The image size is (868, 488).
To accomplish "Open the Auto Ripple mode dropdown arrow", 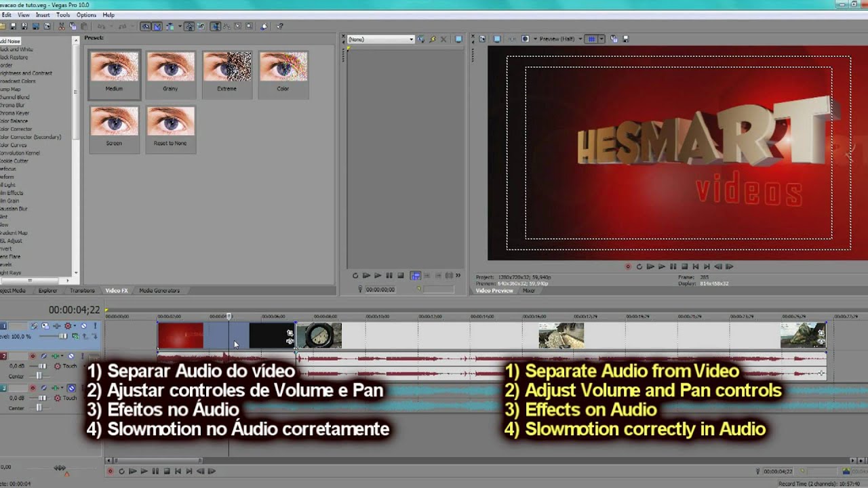I will 180,26.
